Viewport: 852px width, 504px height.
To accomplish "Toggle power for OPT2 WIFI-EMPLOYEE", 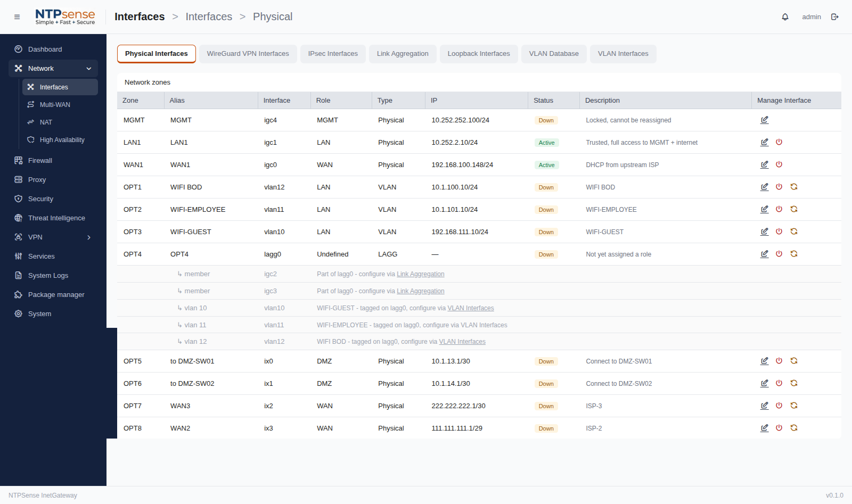I will click(779, 210).
